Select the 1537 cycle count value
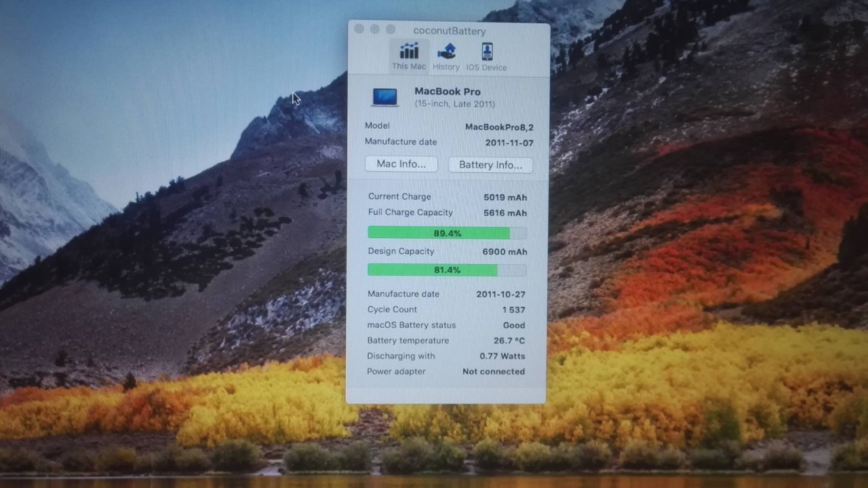 [513, 309]
